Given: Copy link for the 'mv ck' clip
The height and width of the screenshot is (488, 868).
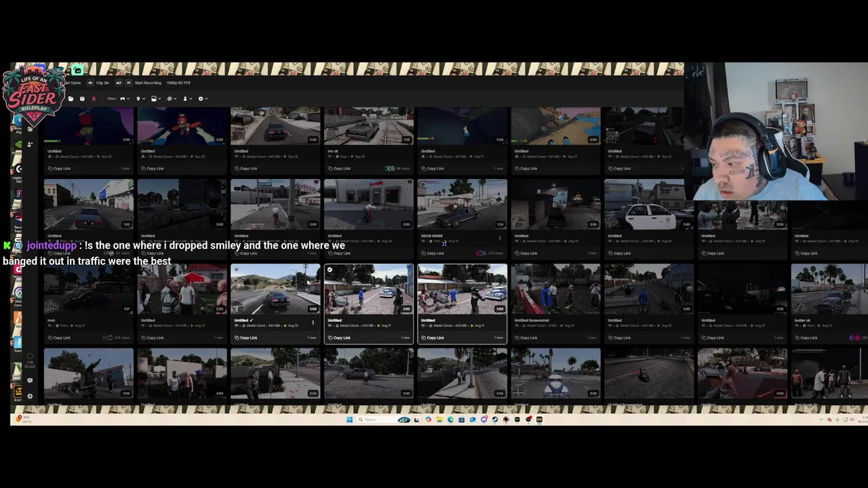Looking at the screenshot, I should (x=339, y=169).
